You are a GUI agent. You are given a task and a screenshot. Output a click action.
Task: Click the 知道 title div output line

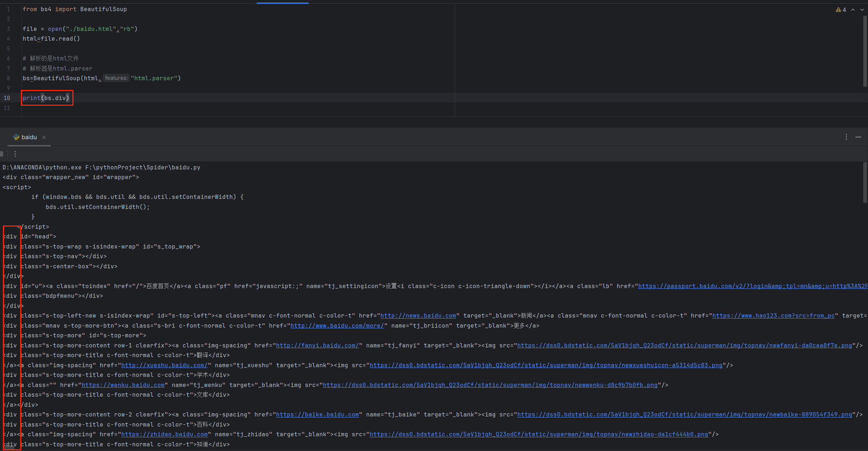(x=116, y=445)
